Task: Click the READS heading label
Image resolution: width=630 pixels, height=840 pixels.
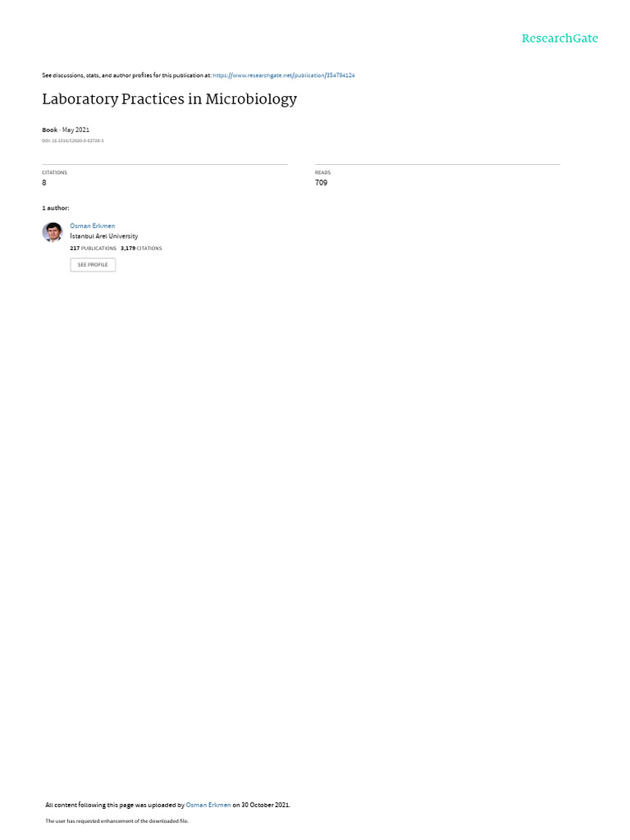Action: [322, 172]
